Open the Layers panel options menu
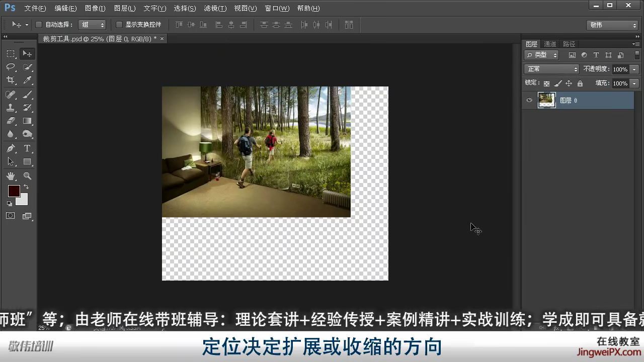The image size is (644, 362). tap(636, 44)
